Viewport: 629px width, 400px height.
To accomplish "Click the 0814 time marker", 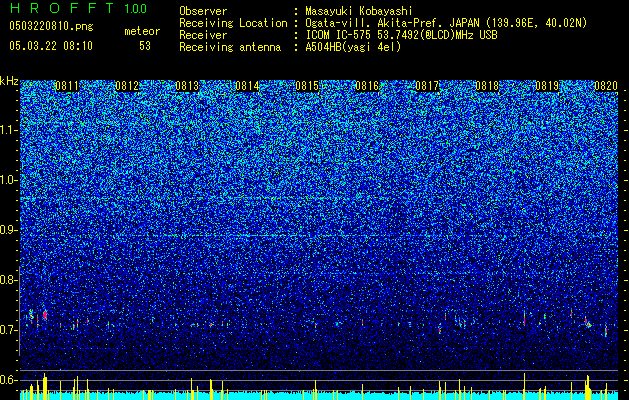I will (x=247, y=86).
